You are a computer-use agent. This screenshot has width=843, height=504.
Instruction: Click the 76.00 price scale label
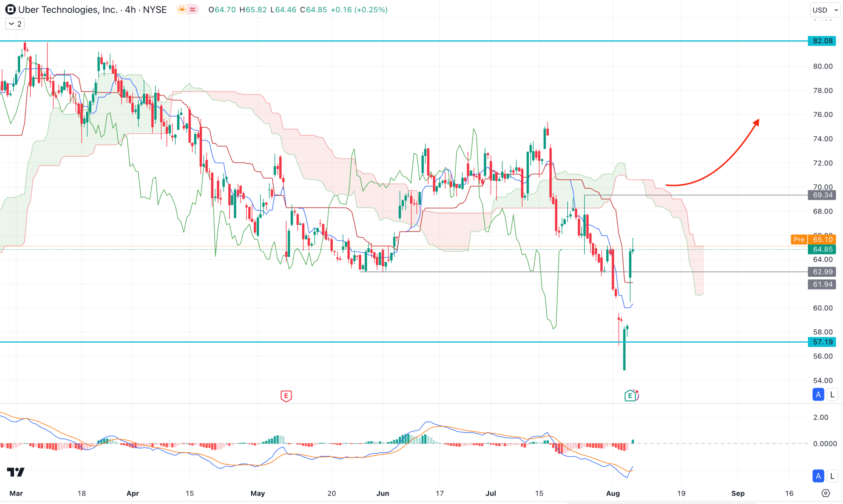click(822, 114)
